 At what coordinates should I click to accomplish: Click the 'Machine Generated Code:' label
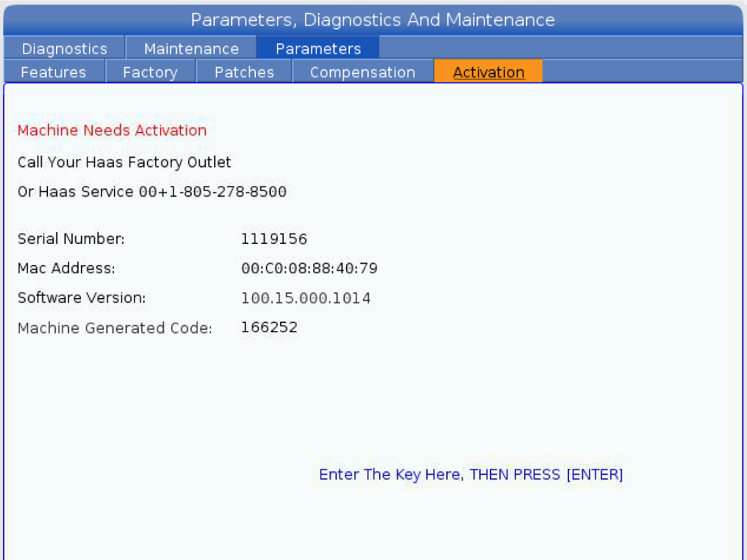[115, 328]
